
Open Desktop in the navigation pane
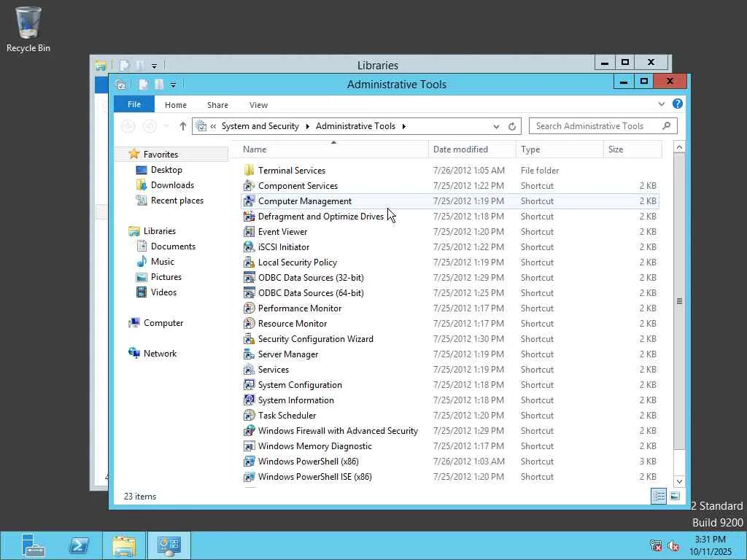[166, 169]
